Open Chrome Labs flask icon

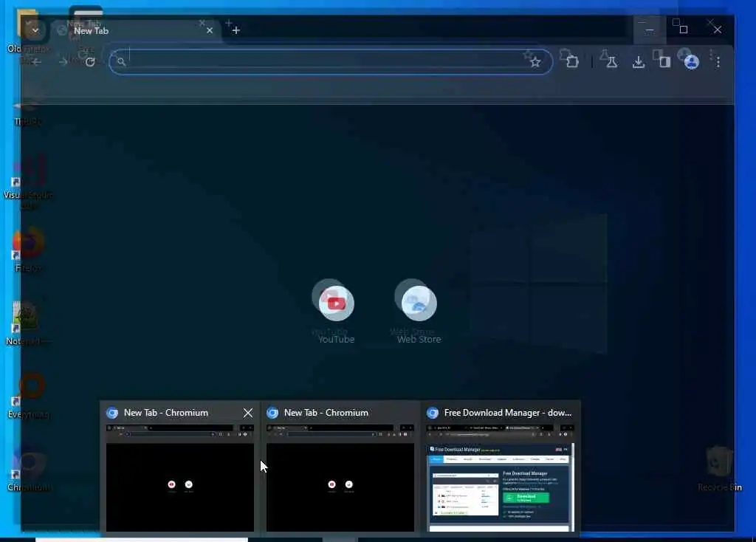(x=612, y=62)
